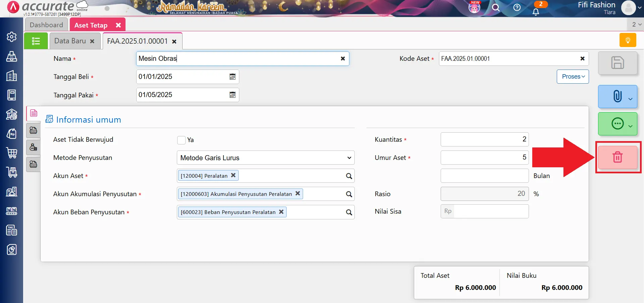Viewport: 644px width, 303px height.
Task: Open the settings gear in sidebar
Action: point(12,37)
